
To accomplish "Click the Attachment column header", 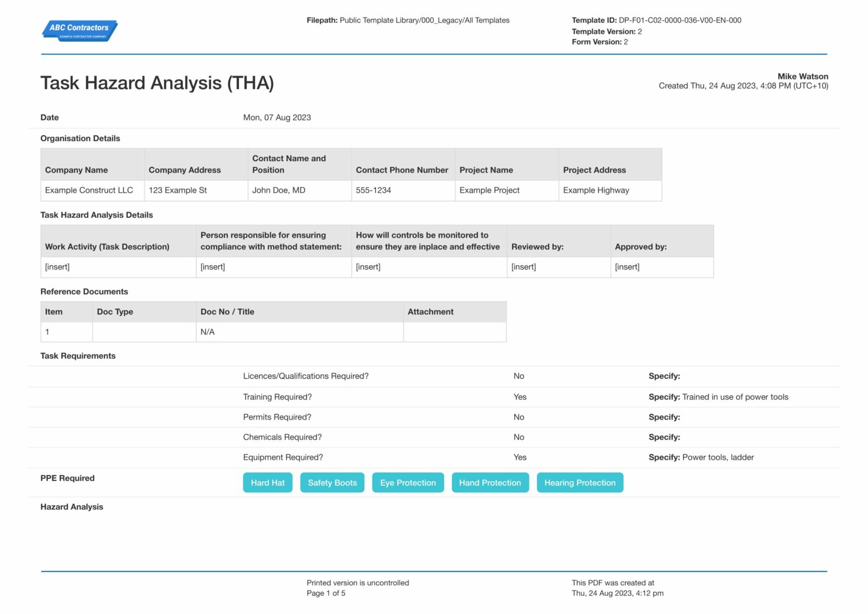I will click(x=431, y=312).
